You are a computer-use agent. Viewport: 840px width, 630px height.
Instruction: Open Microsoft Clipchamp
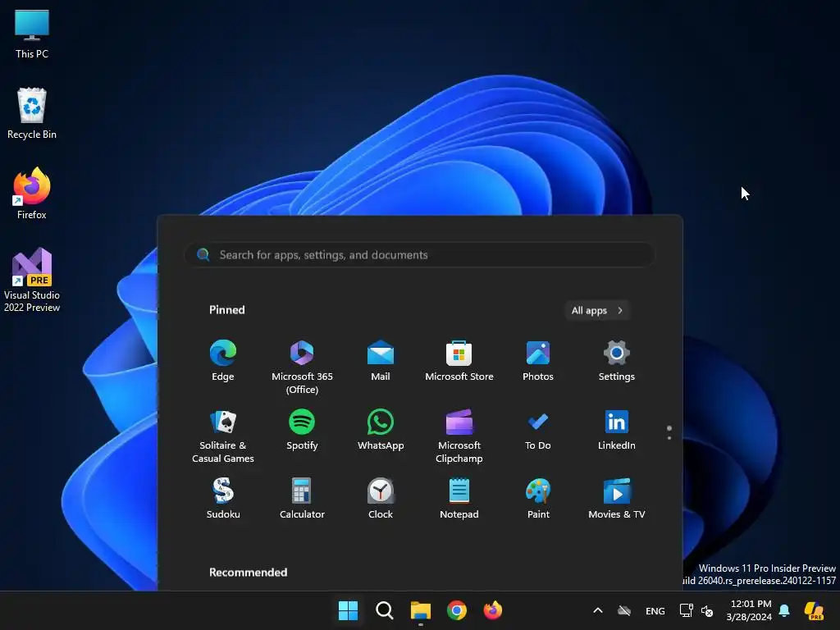click(x=459, y=436)
